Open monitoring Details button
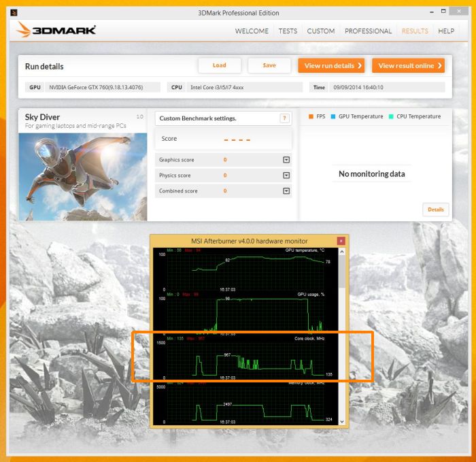The image size is (476, 462). click(436, 210)
